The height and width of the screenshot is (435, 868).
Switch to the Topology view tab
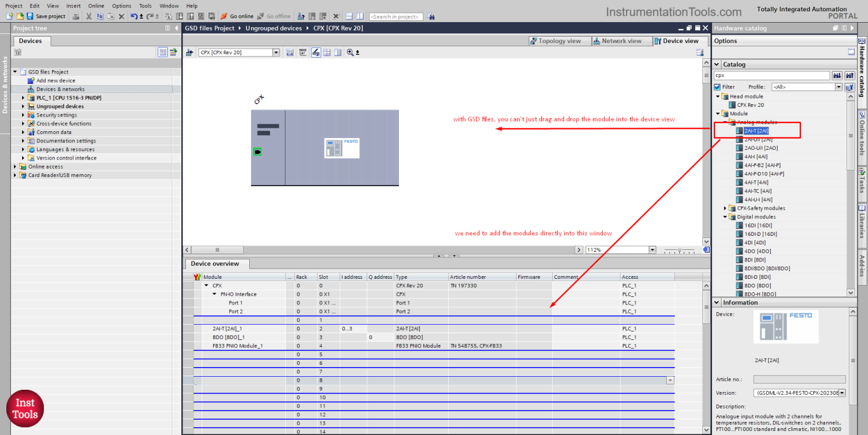point(559,40)
